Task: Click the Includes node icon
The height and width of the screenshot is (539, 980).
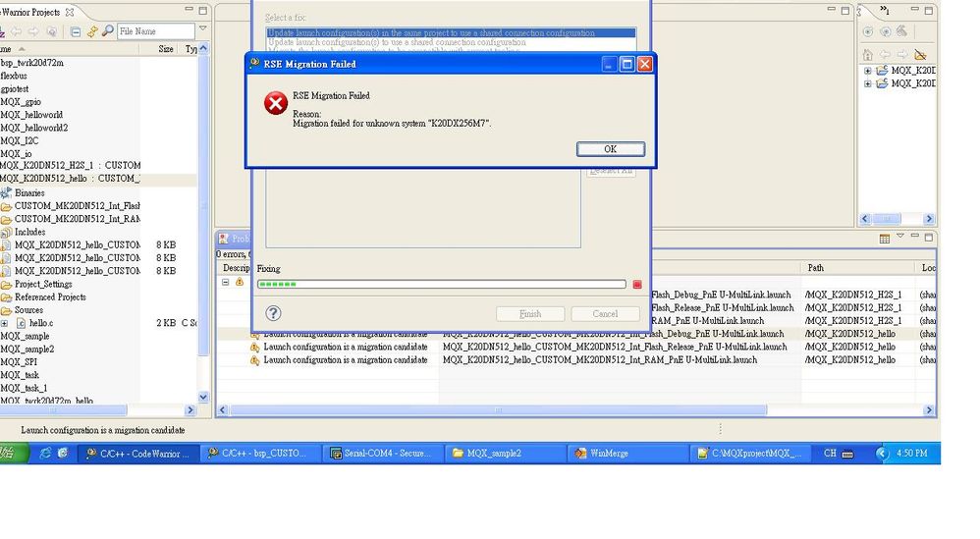Action: click(6, 233)
